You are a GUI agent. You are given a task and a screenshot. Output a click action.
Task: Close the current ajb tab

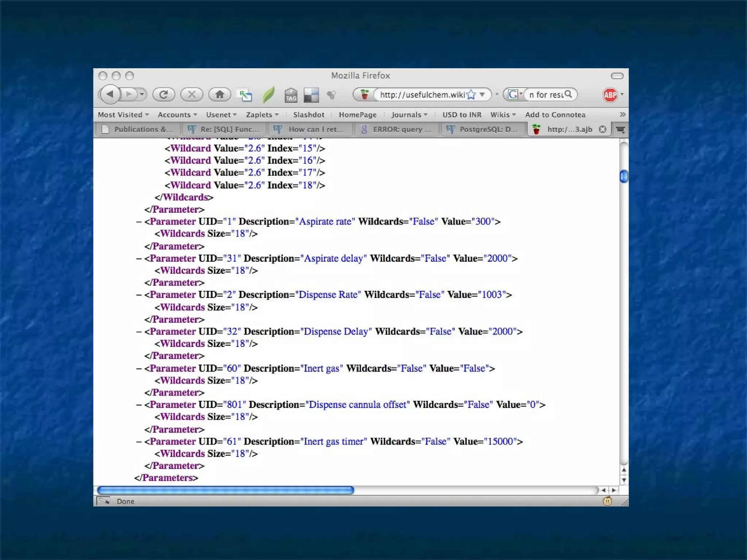(x=603, y=129)
